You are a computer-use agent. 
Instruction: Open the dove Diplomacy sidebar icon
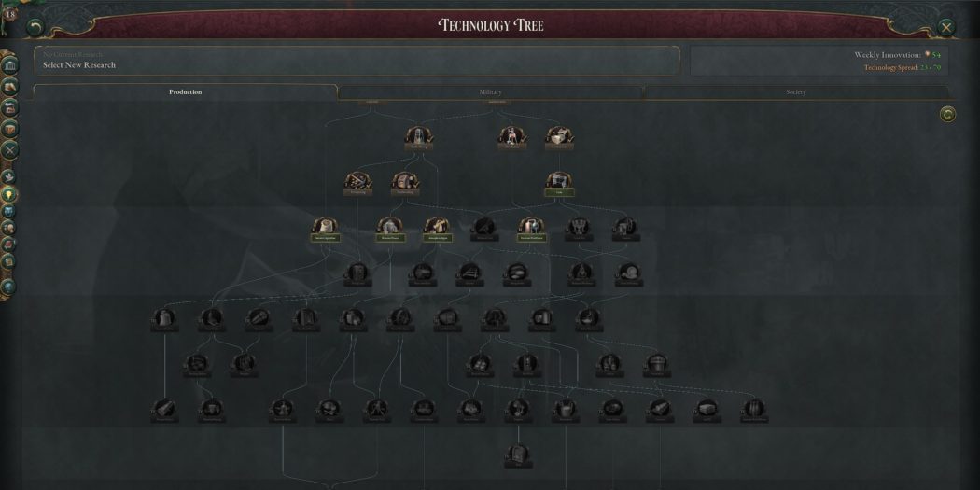coord(8,177)
